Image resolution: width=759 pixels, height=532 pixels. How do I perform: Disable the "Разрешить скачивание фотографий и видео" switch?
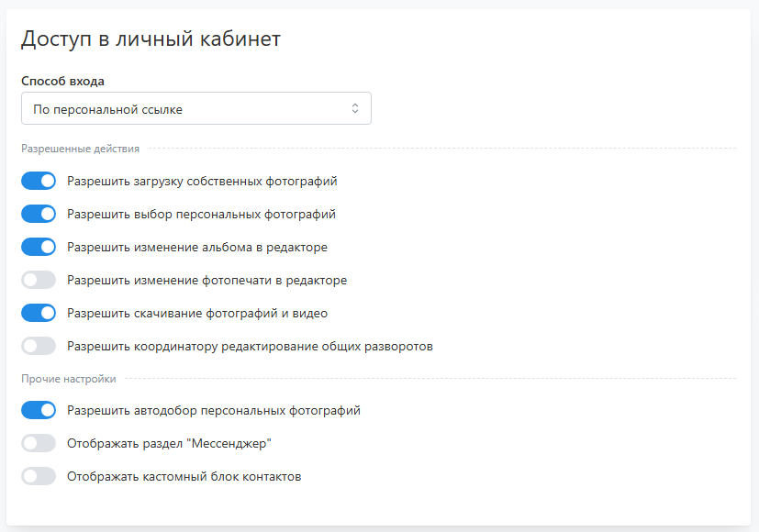tap(39, 313)
